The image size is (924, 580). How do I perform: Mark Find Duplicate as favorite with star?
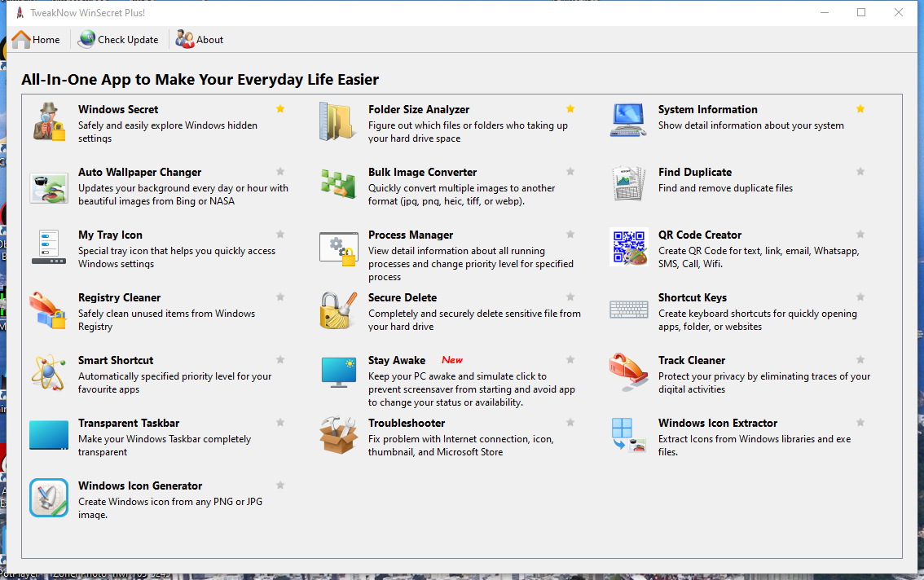click(x=860, y=172)
